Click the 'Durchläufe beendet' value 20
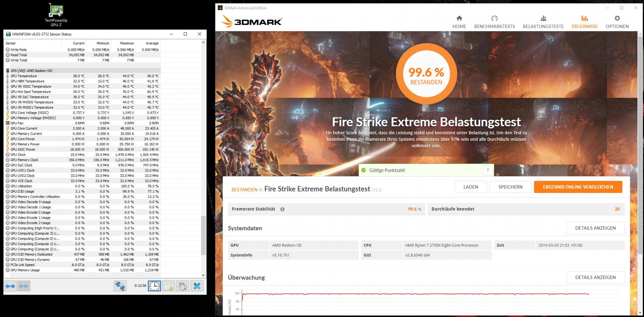Image resolution: width=644 pixels, height=317 pixels. click(617, 209)
